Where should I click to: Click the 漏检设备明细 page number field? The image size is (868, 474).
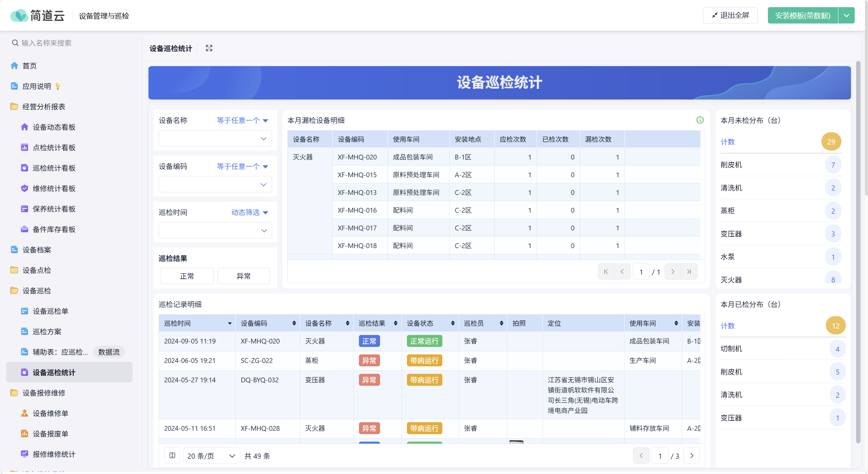pyautogui.click(x=641, y=272)
